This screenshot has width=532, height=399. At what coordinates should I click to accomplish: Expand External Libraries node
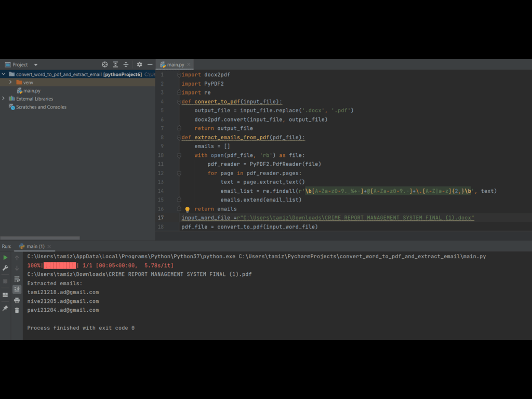[4, 98]
